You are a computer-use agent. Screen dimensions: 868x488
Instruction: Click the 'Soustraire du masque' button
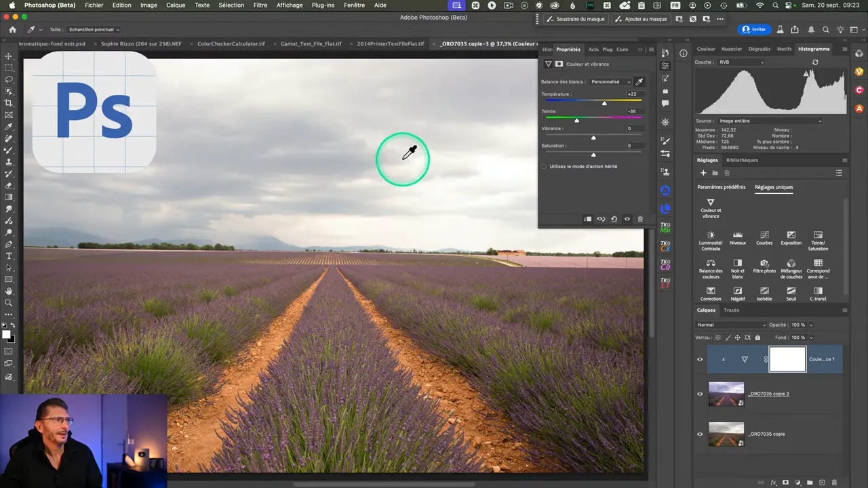pos(575,19)
